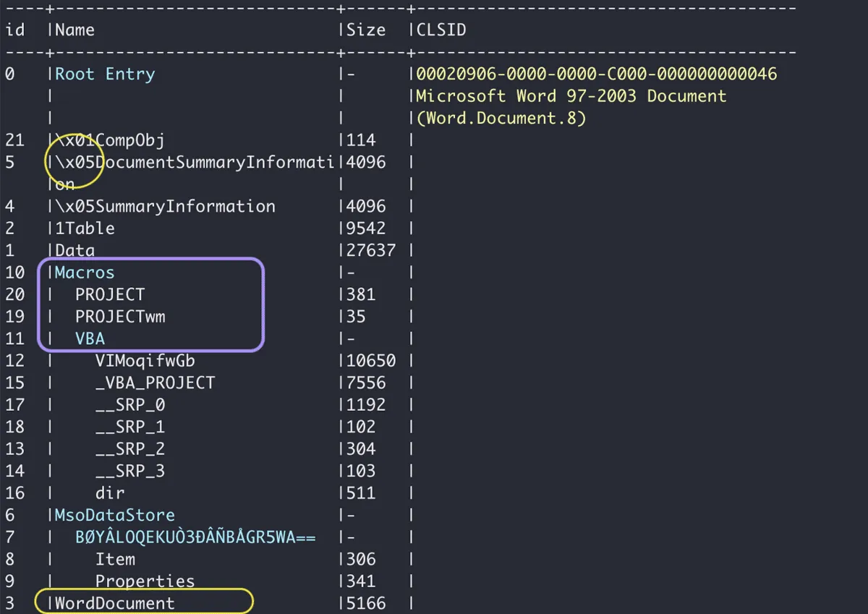Image resolution: width=868 pixels, height=614 pixels.
Task: Click size value 7556 of _VBA_PROJECT
Action: [365, 383]
